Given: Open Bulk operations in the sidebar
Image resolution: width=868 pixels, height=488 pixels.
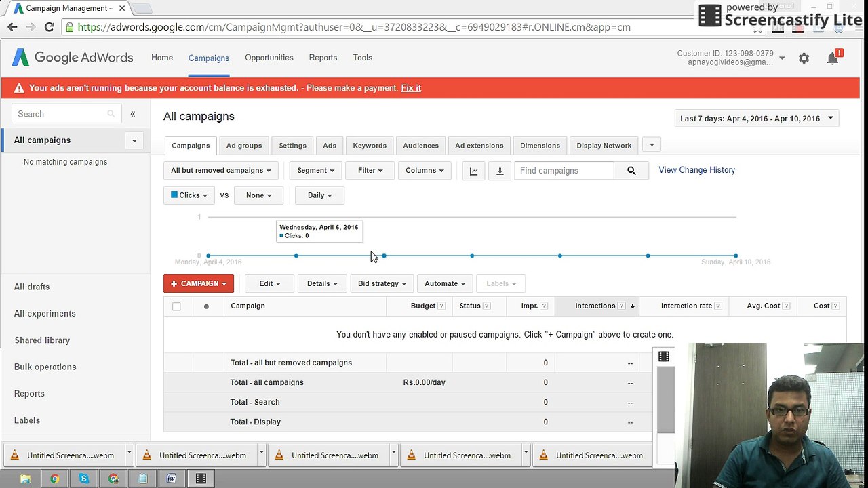Looking at the screenshot, I should pos(45,367).
